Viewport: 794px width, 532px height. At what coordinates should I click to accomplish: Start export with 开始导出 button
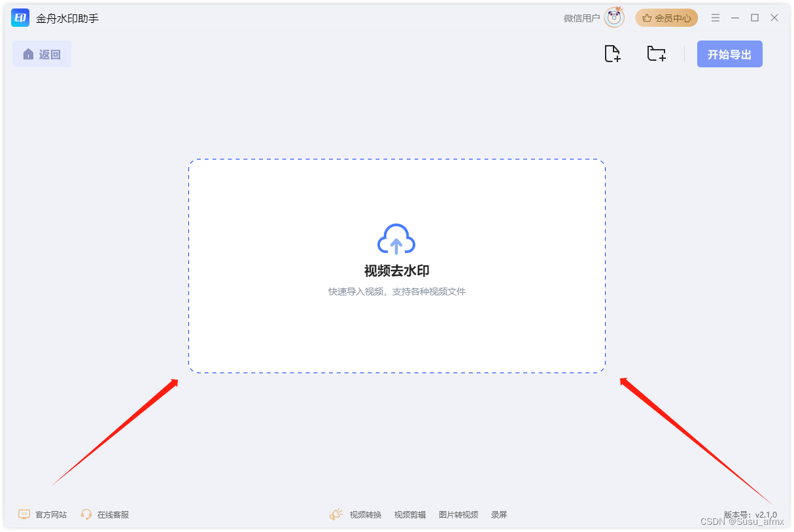pyautogui.click(x=729, y=54)
